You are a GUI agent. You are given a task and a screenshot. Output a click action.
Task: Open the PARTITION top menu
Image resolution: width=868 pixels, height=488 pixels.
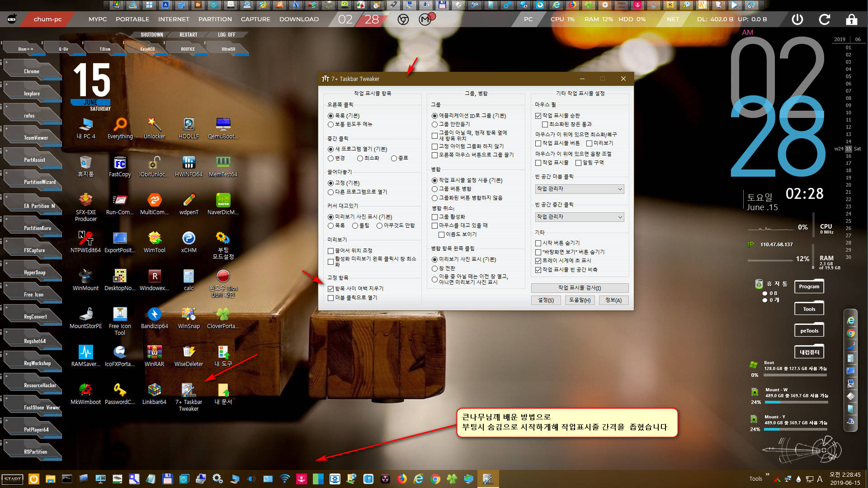pos(215,19)
